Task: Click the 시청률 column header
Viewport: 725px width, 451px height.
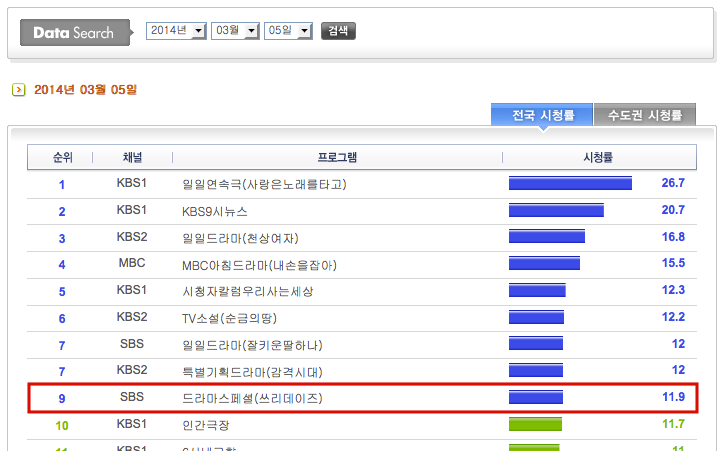Action: coord(597,158)
